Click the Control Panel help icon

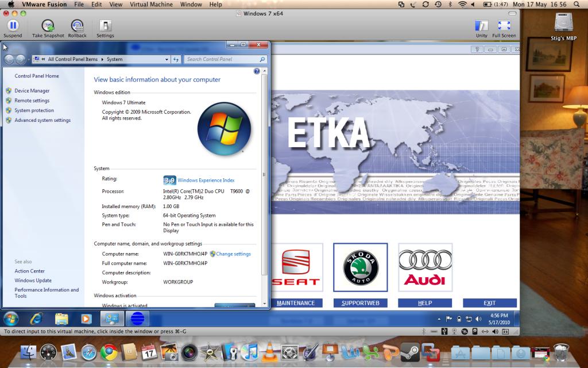point(257,71)
